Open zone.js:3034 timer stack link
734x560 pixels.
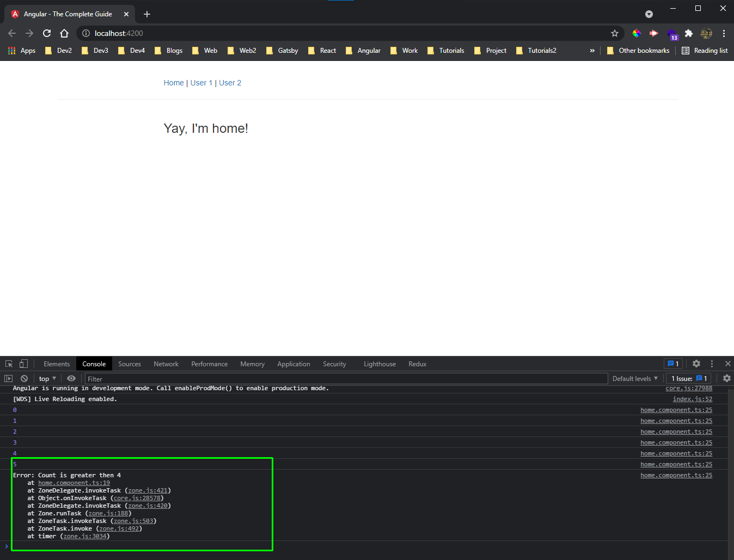(85, 536)
